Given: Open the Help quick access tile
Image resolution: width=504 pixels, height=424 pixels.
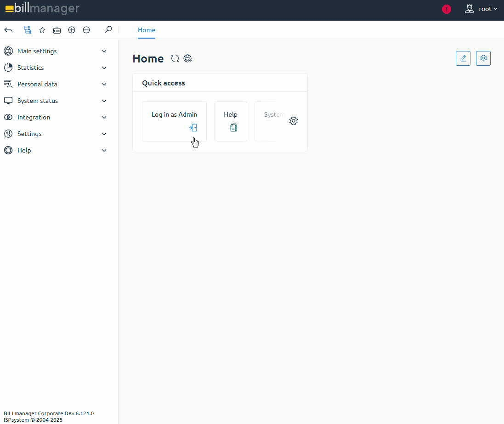Looking at the screenshot, I should pos(231,121).
